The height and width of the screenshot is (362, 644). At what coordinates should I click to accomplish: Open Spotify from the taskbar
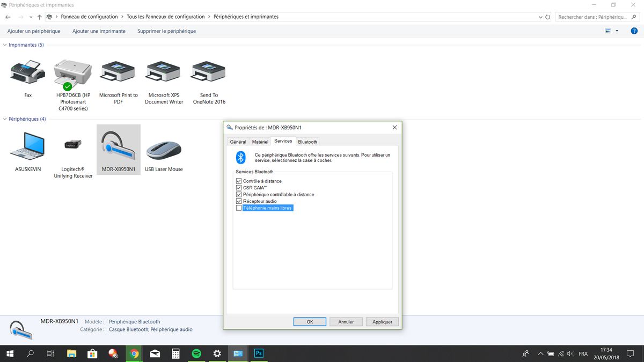pos(196,353)
